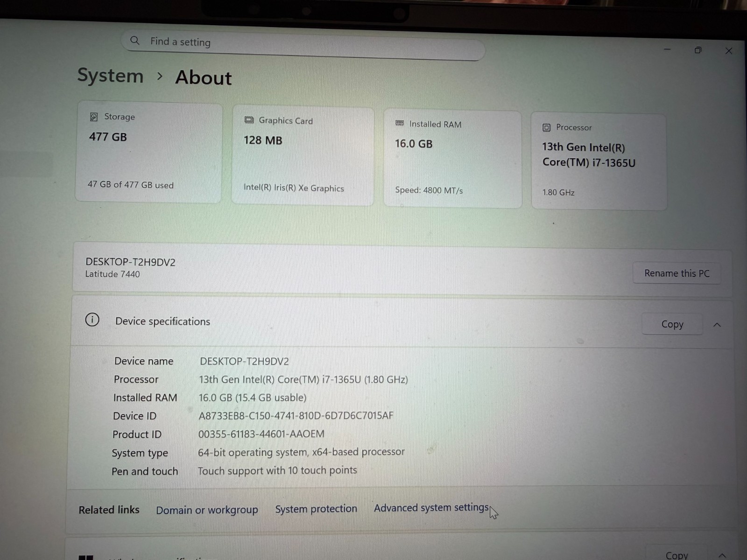Copy the device specifications
Screen dimensions: 747x560
pos(672,324)
